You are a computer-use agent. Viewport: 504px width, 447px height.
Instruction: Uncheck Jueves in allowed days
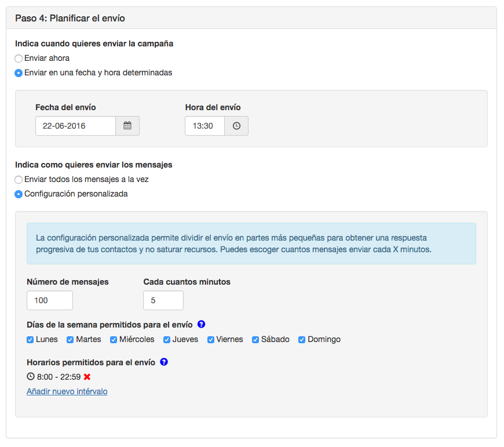tap(166, 340)
